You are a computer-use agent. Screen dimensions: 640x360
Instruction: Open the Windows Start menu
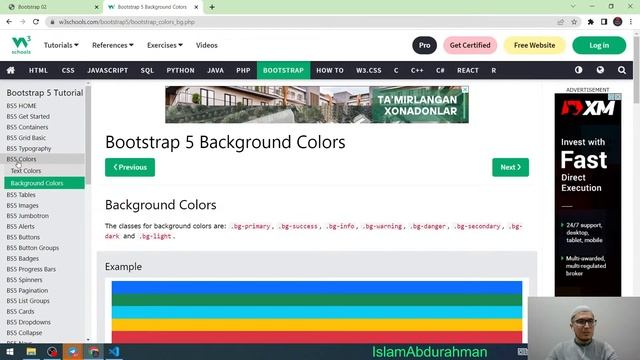10,352
